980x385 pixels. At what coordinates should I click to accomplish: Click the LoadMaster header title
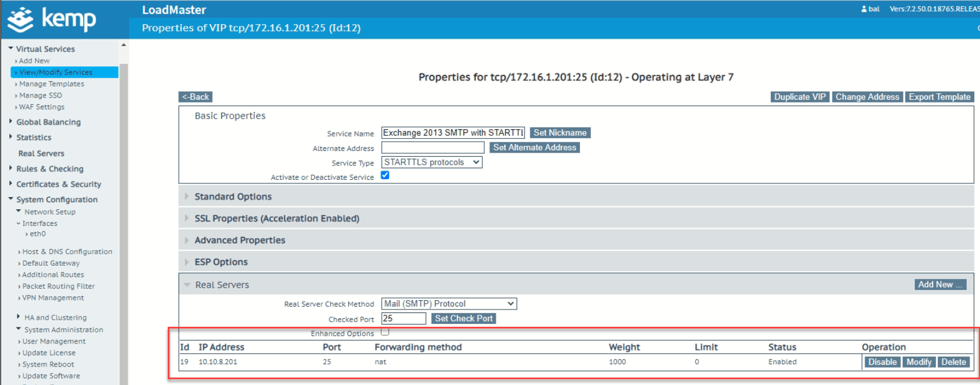tap(174, 10)
